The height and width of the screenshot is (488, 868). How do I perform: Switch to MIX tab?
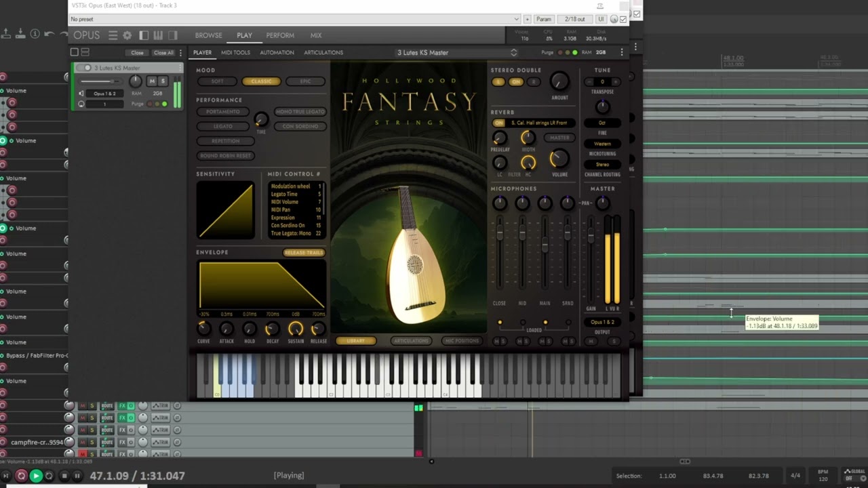316,35
